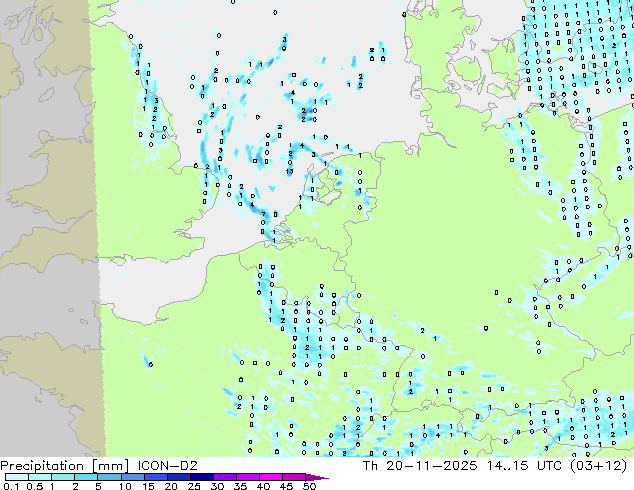The height and width of the screenshot is (490, 634).
Task: Select the legend swatch between 35 and 40
Action: [x=247, y=477]
